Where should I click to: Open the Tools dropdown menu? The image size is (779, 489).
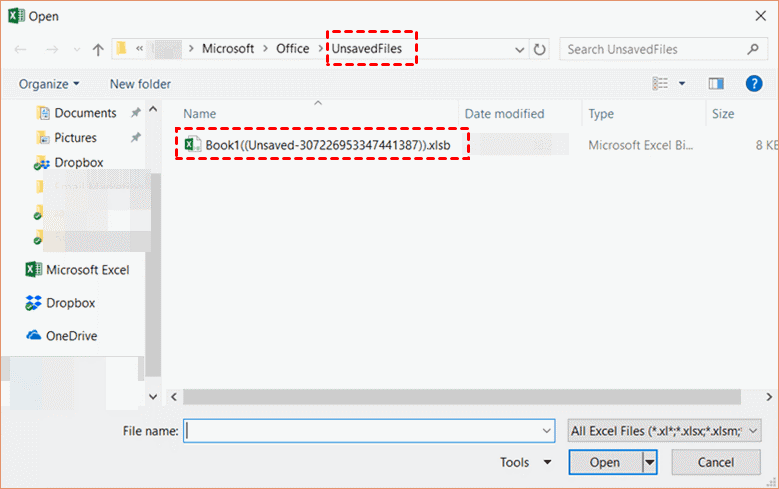[x=526, y=462]
